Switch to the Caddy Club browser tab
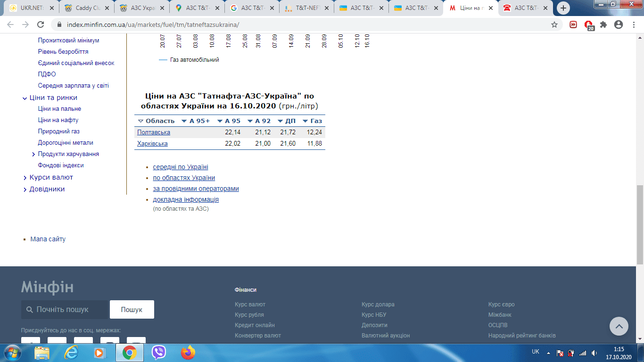The image size is (644, 362). 87,8
